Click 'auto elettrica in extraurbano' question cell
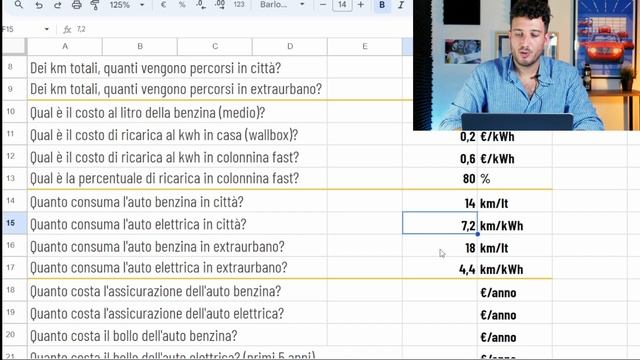640x360 pixels. 159,268
